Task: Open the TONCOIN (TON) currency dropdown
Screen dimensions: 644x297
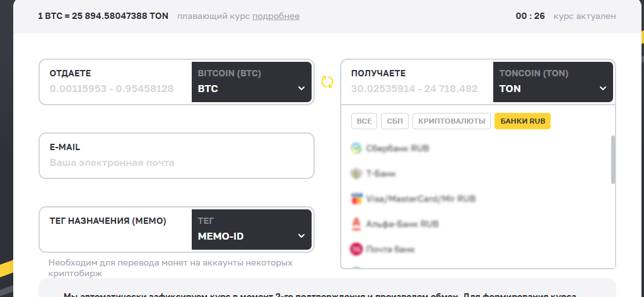Action: 553,82
